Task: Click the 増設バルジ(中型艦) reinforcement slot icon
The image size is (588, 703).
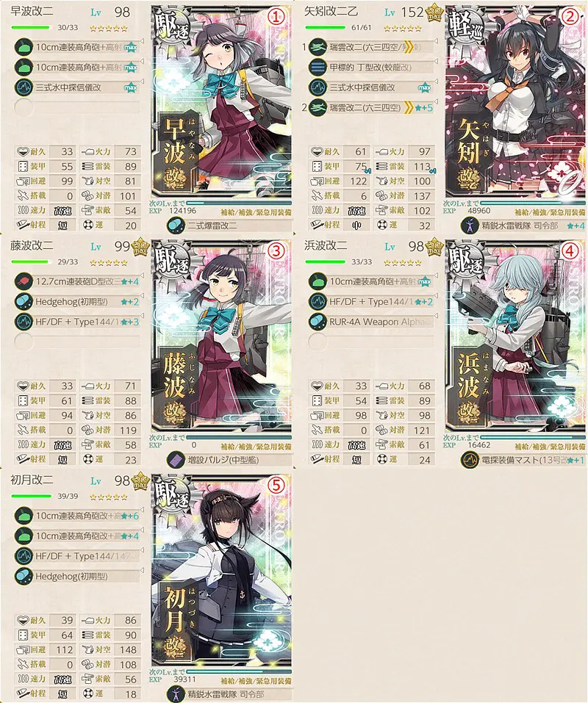Action: (176, 460)
